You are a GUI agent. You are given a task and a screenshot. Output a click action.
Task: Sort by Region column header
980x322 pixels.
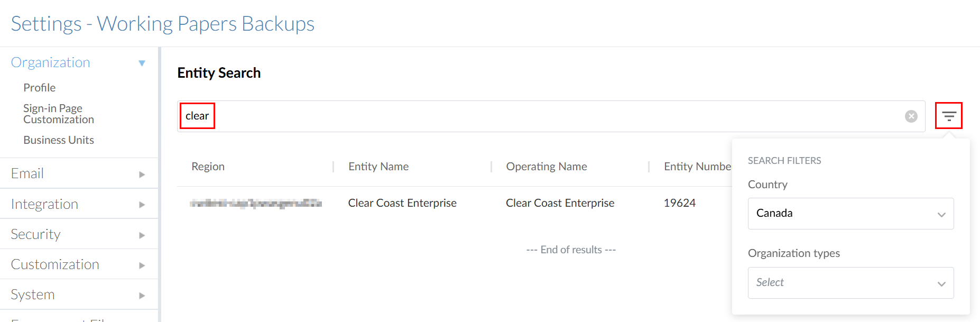pyautogui.click(x=208, y=167)
